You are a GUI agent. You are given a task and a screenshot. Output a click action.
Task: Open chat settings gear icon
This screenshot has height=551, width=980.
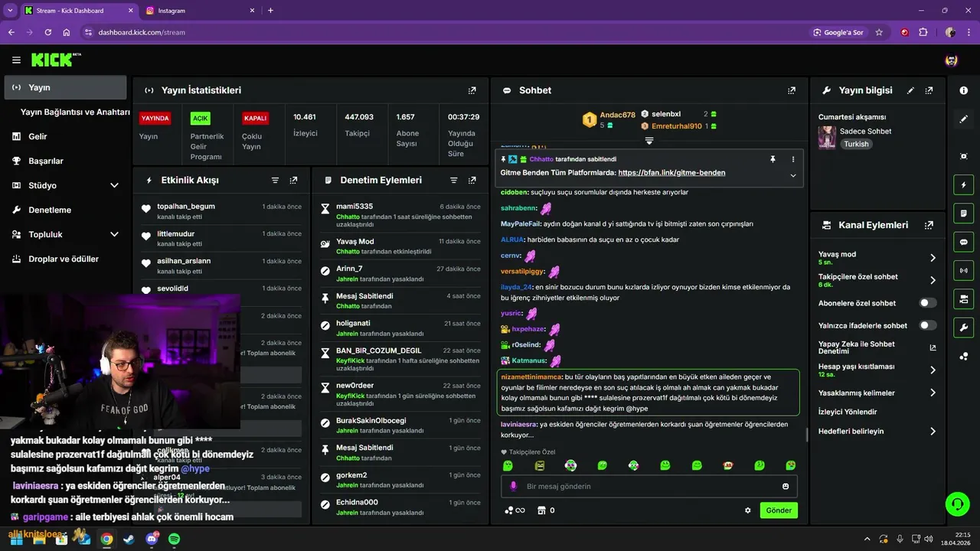[x=748, y=510]
